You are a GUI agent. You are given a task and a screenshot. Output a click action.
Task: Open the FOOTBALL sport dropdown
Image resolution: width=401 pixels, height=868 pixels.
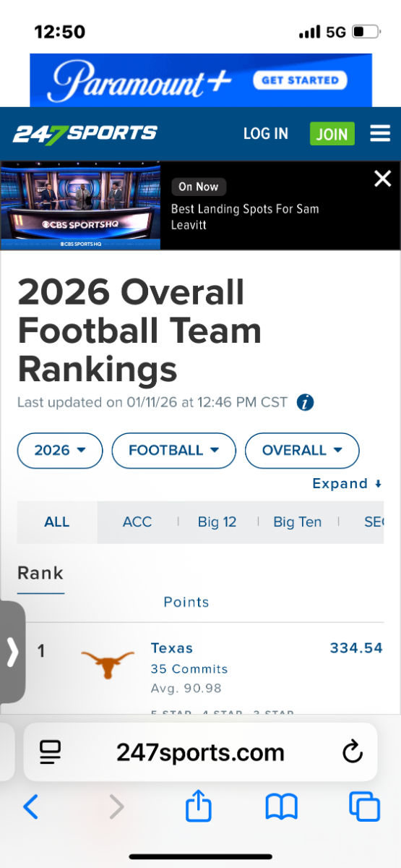(x=174, y=450)
